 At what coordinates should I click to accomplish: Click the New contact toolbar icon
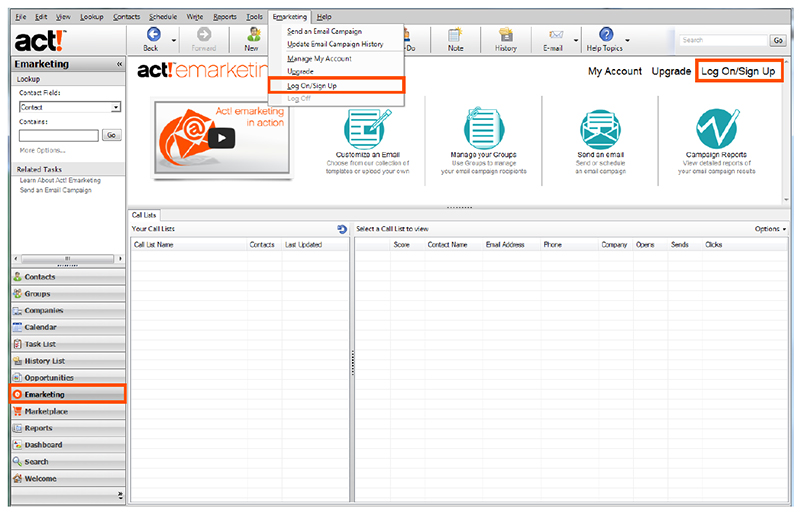[x=253, y=35]
